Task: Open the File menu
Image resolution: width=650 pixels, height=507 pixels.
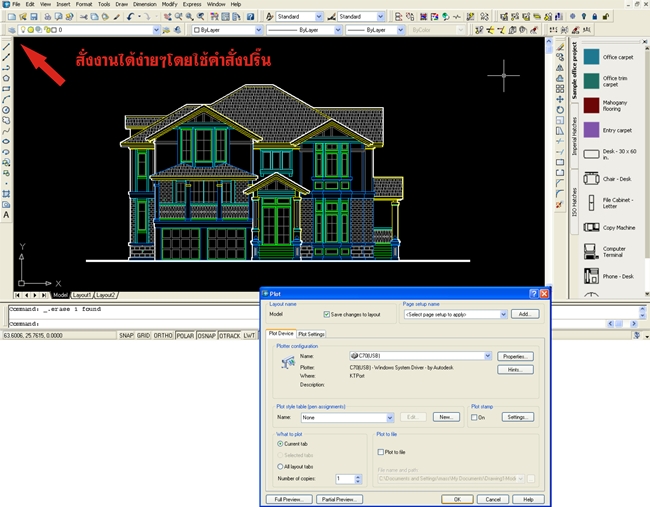Action: point(16,4)
